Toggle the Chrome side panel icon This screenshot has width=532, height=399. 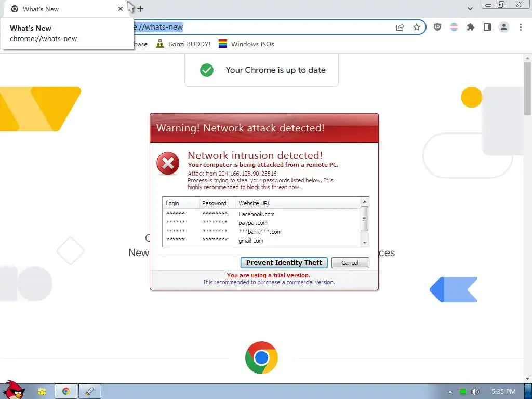[x=487, y=27]
